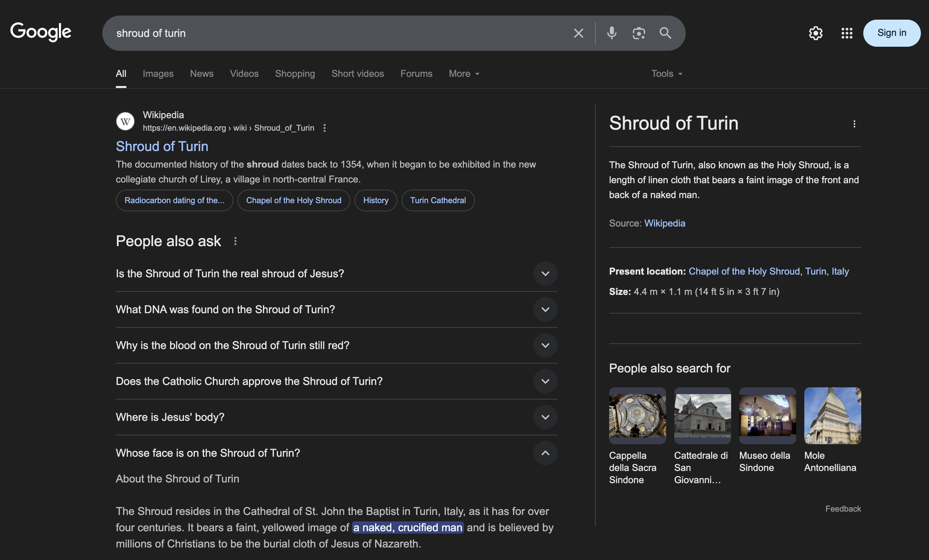Expand 'Is the Shroud of Turin the real shroud' question
Screen dimensions: 929x560
point(545,274)
